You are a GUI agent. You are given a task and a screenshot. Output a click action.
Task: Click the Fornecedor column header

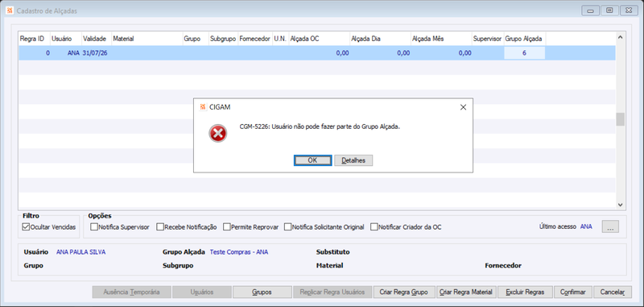(255, 39)
